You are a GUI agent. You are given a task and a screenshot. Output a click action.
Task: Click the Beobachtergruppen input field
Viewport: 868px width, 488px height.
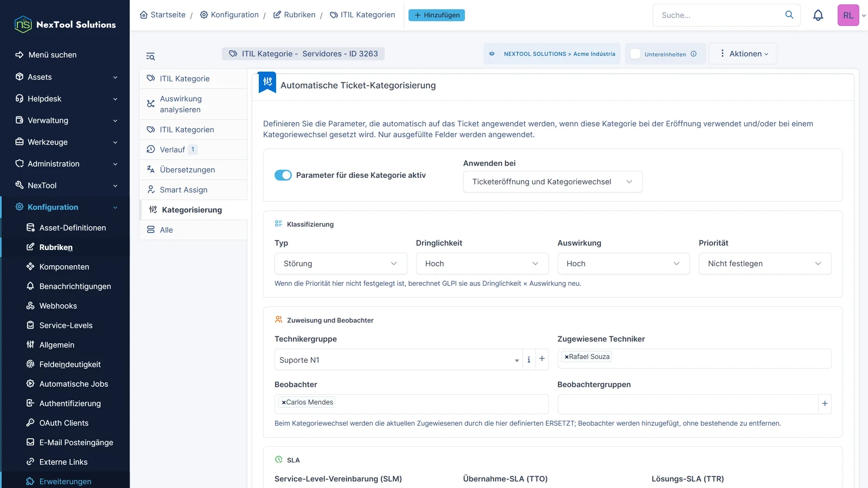(688, 404)
